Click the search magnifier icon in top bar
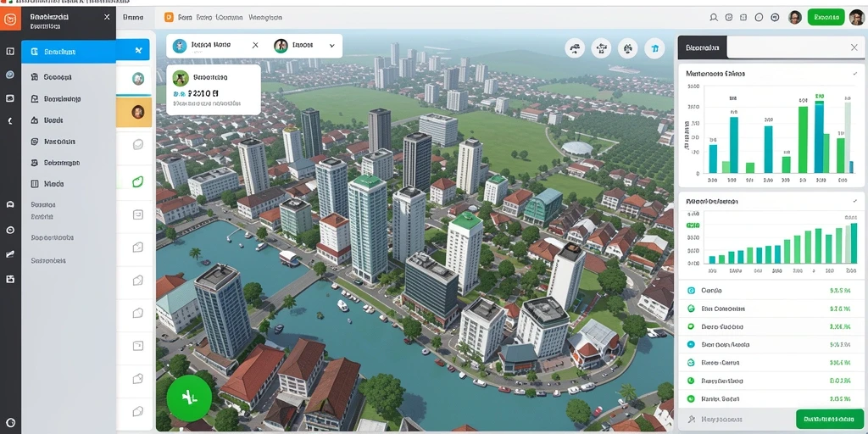Viewport: 868px width, 434px height. tap(714, 18)
